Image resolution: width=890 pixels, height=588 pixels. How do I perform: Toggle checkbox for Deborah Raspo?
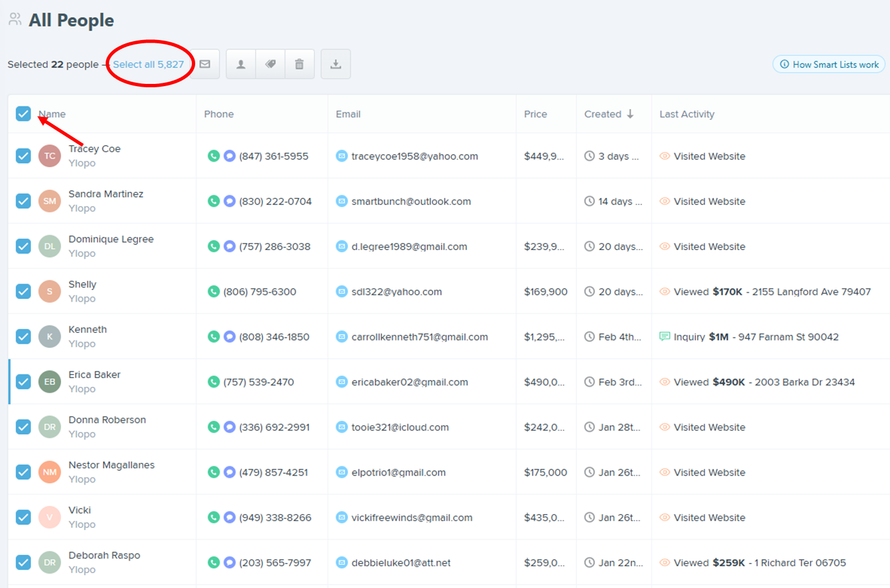click(x=23, y=562)
